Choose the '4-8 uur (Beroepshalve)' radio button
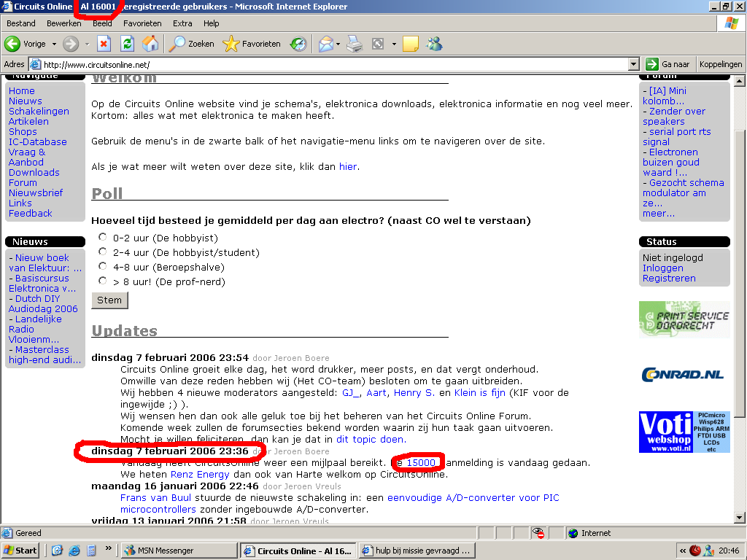Viewport: 747px width, 560px height. 103,266
